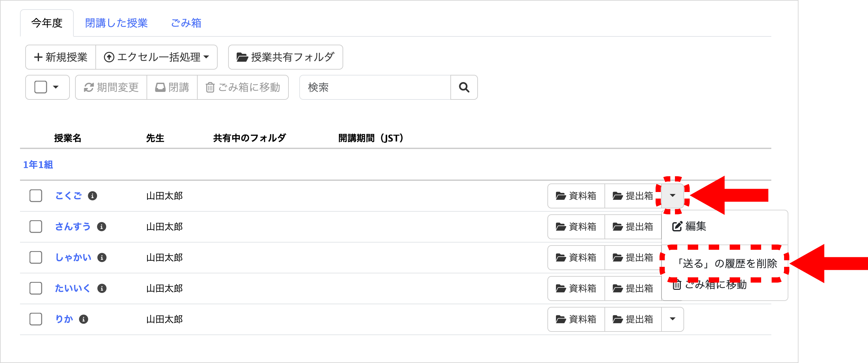Click the 新規授業 button
868x363 pixels.
(61, 57)
